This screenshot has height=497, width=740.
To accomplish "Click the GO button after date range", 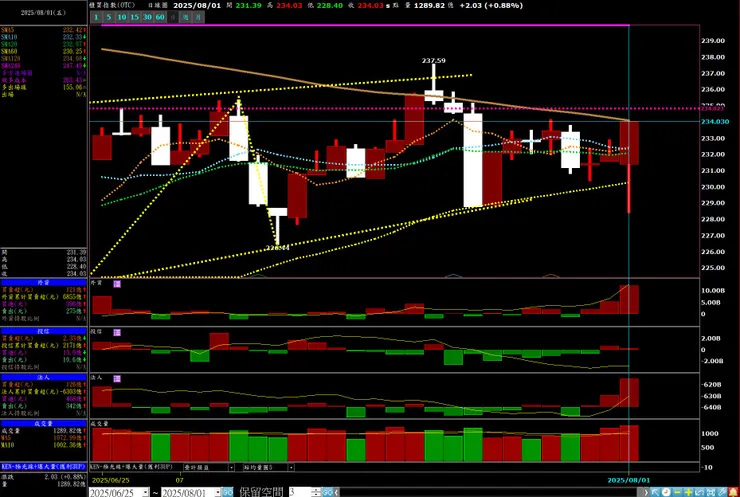I will pos(227,492).
